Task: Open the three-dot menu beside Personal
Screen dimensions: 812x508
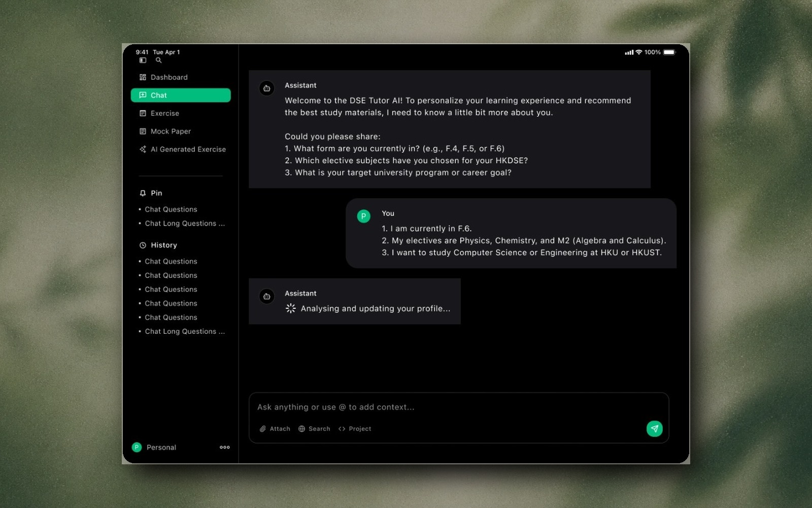Action: (225, 448)
